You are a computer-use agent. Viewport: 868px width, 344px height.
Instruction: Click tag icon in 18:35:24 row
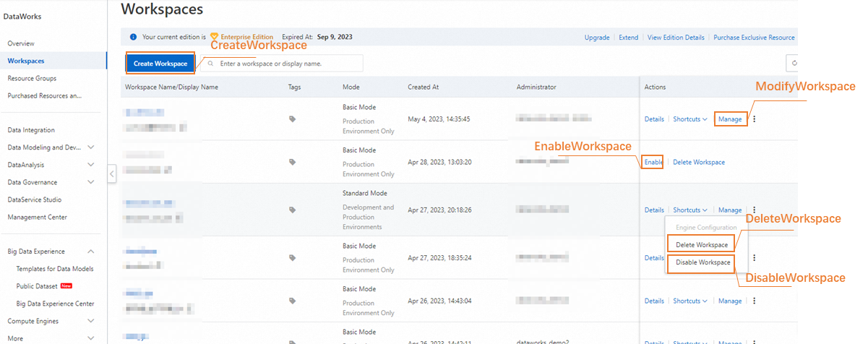click(x=293, y=257)
